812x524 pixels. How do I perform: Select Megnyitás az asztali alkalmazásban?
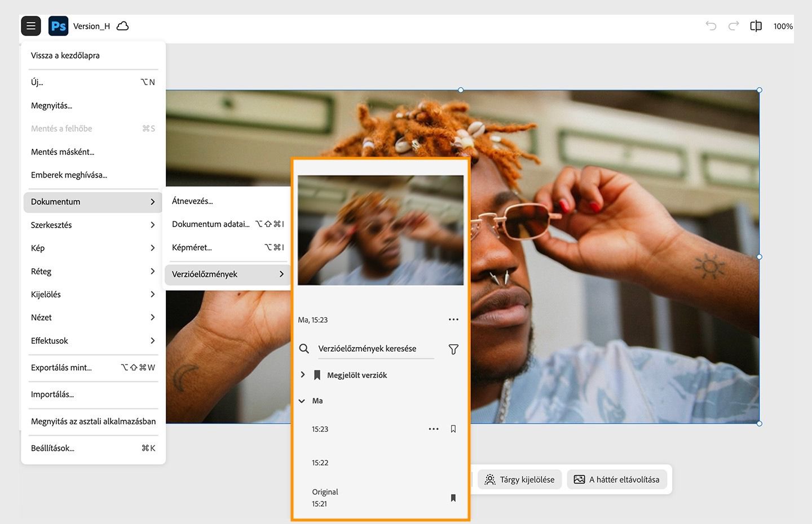tap(93, 421)
